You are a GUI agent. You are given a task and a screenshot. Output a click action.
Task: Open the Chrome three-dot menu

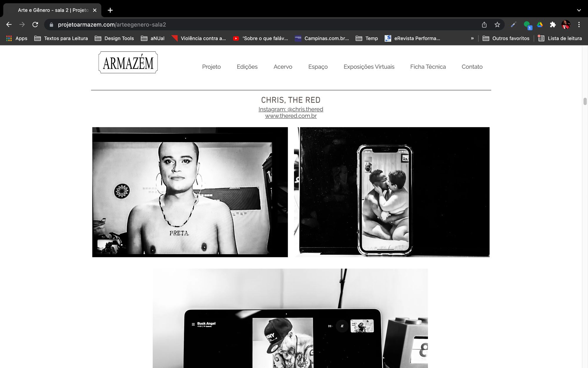(x=579, y=25)
